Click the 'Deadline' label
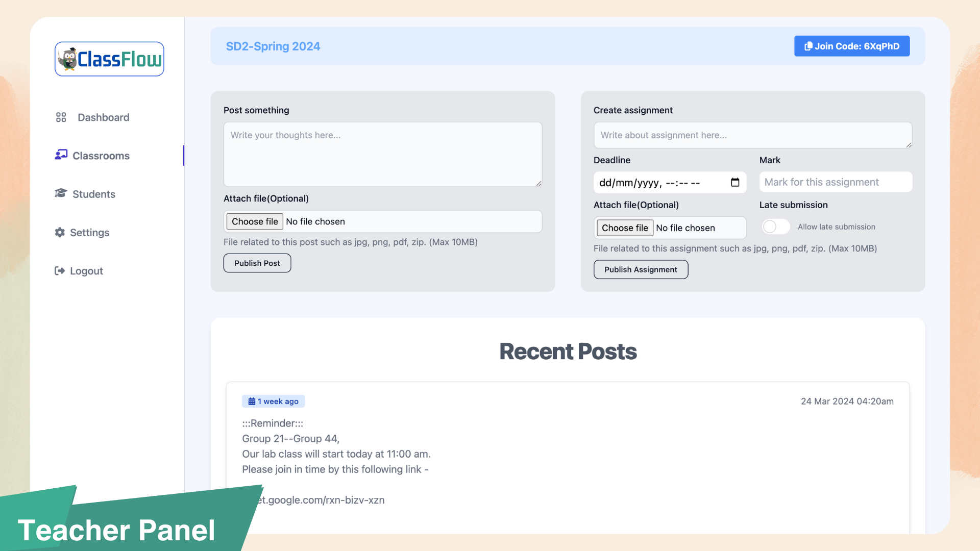This screenshot has height=551, width=980. (611, 160)
